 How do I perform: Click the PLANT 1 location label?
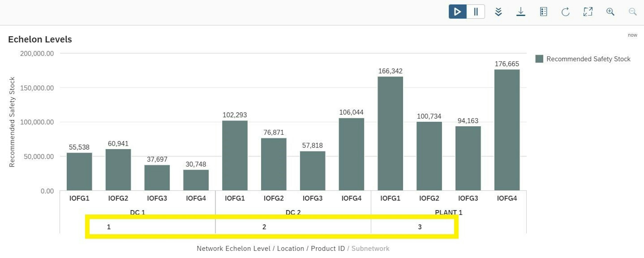tap(449, 212)
